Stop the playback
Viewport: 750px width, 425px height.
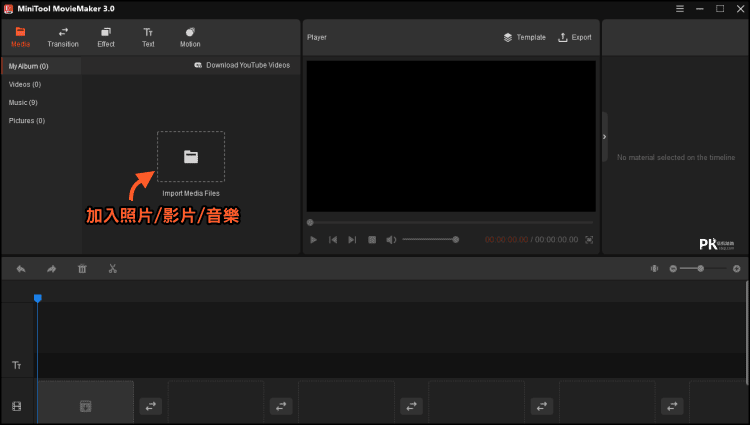pyautogui.click(x=372, y=240)
